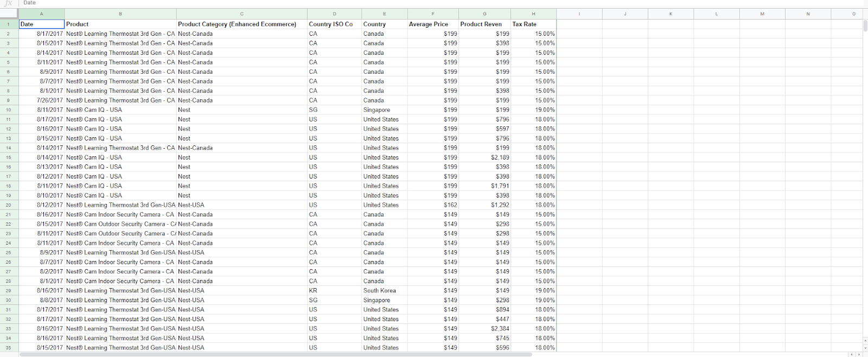Screen dimensions: 868x357
Task: Click the date cell '8/8/2017'
Action: pos(42,300)
